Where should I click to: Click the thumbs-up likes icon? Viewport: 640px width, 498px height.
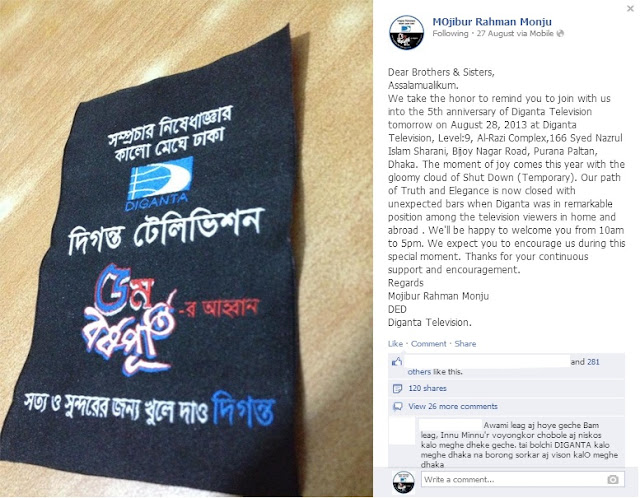click(397, 362)
